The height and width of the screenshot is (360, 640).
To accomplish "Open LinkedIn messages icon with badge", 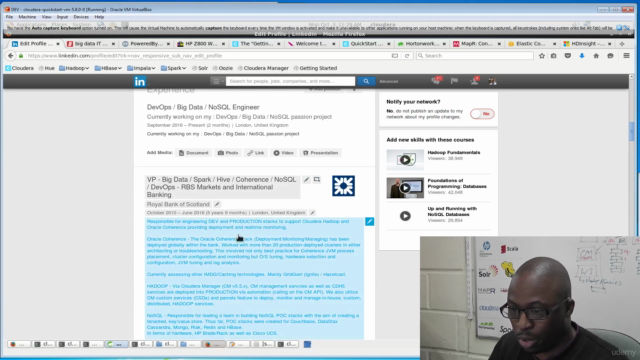I will pyautogui.click(x=436, y=80).
